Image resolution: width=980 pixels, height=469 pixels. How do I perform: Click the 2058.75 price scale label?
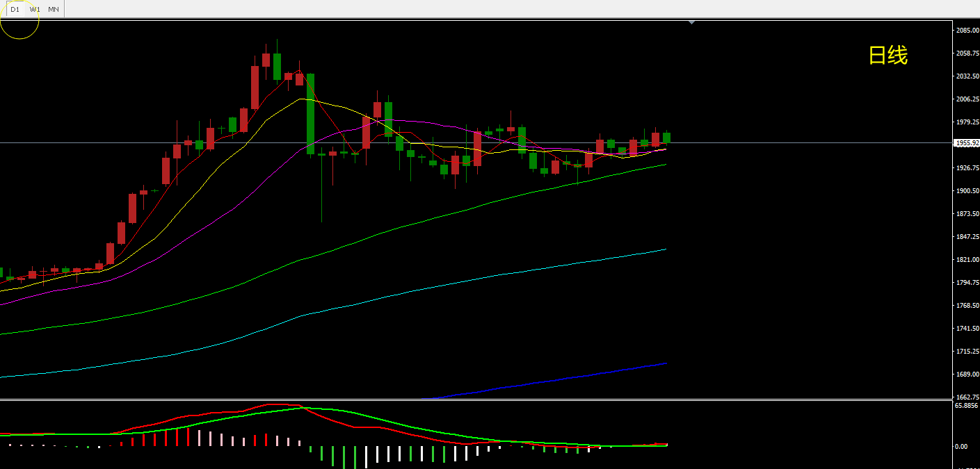tap(967, 54)
